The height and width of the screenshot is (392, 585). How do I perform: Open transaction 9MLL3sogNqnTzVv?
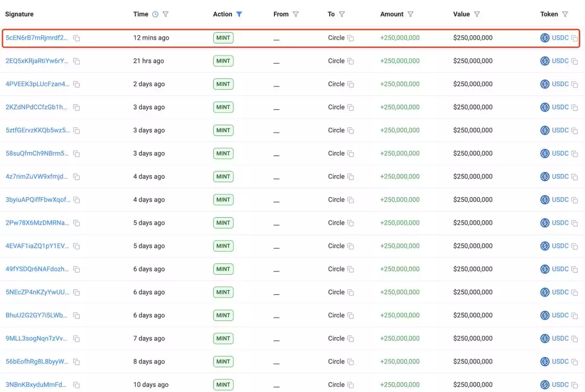37,338
